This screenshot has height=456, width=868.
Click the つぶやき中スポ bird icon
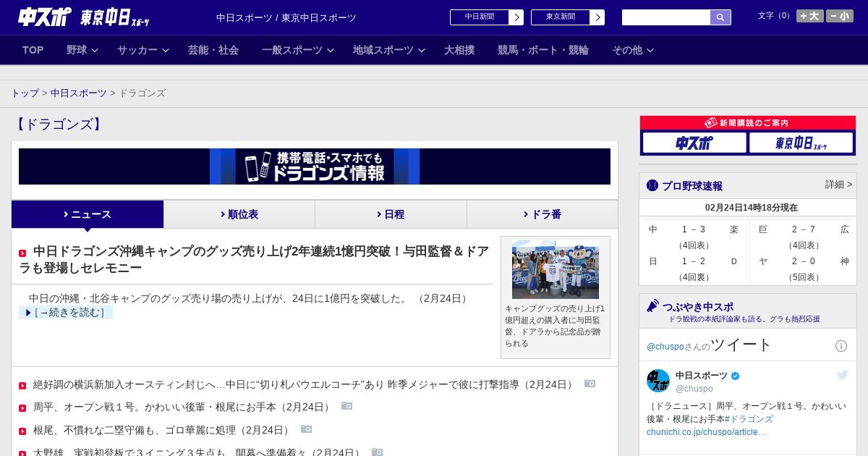(x=652, y=305)
